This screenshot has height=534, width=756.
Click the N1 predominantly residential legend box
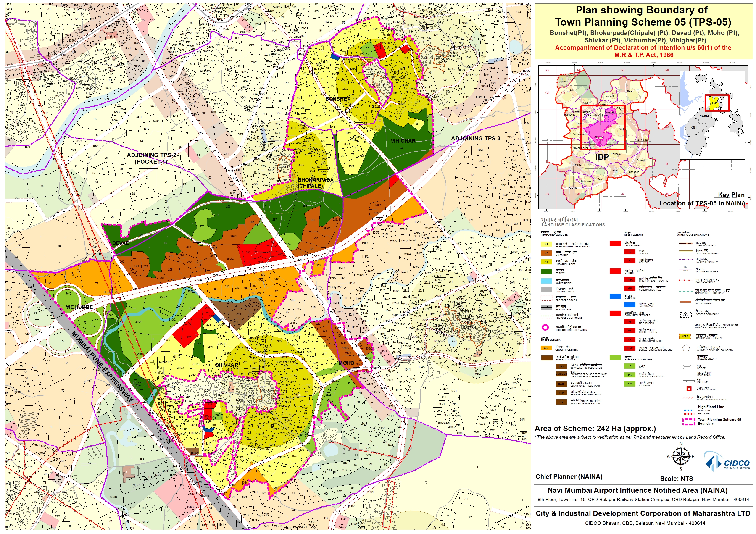[546, 244]
